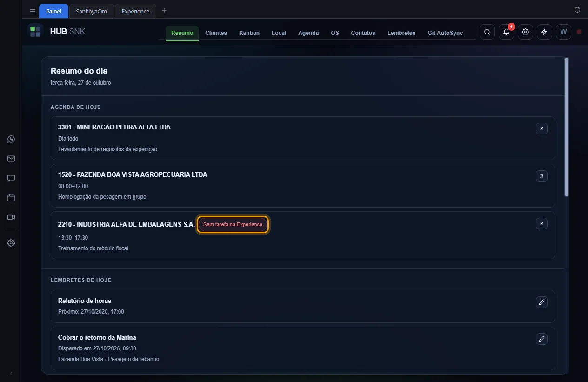Open the OS tab
Image resolution: width=588 pixels, height=382 pixels.
(x=335, y=33)
